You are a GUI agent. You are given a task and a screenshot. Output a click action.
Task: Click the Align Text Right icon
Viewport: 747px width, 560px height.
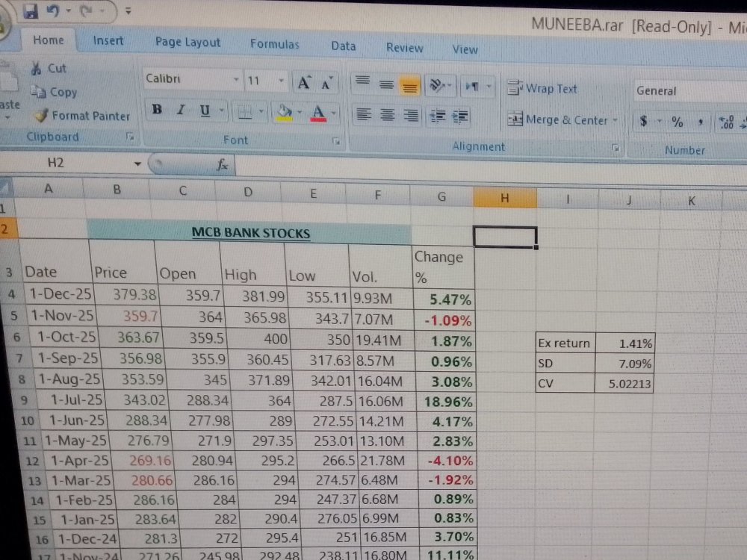411,116
